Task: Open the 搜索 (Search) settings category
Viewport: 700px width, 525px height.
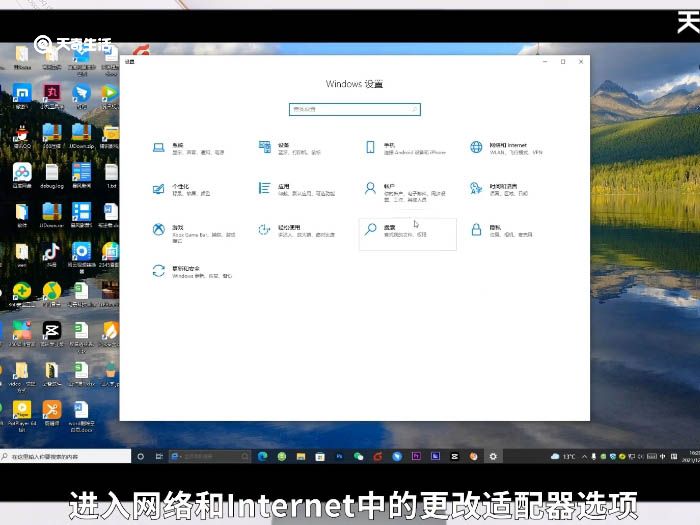Action: click(x=408, y=234)
